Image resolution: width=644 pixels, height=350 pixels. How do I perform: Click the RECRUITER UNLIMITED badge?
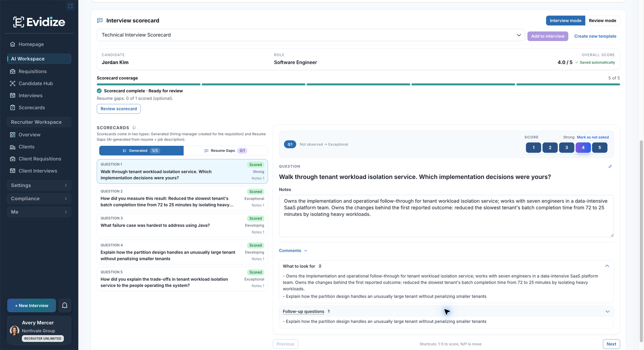[43, 339]
